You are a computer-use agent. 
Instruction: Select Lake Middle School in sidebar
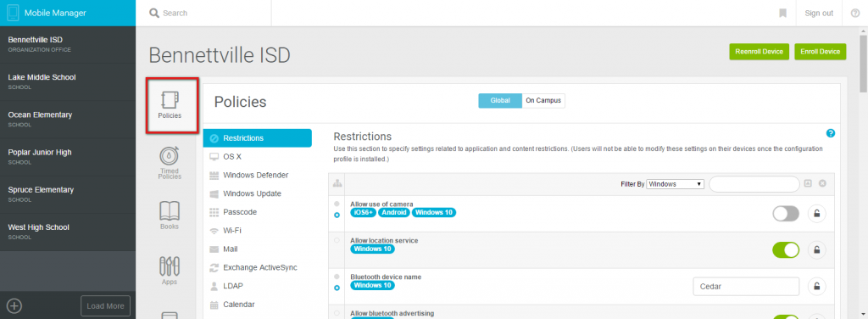[68, 81]
